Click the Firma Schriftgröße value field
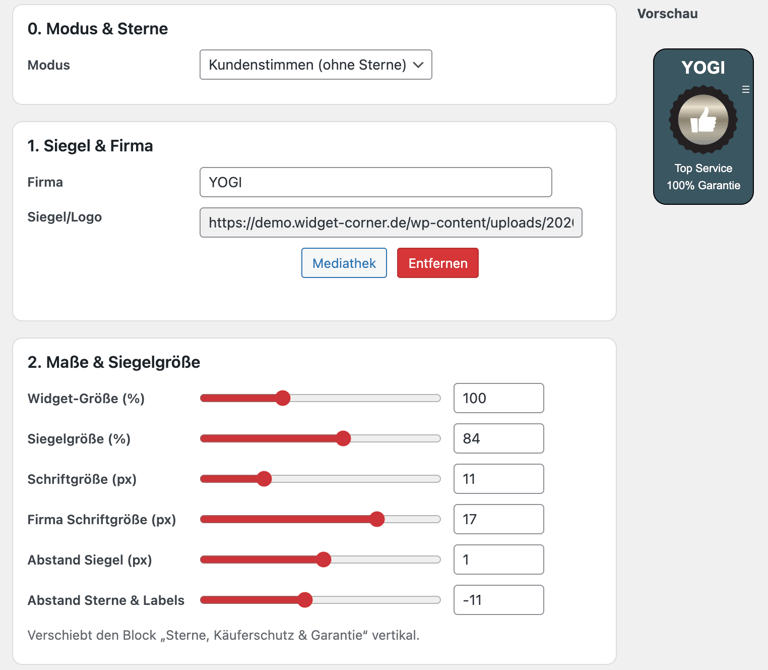This screenshot has height=670, width=768. coord(498,519)
